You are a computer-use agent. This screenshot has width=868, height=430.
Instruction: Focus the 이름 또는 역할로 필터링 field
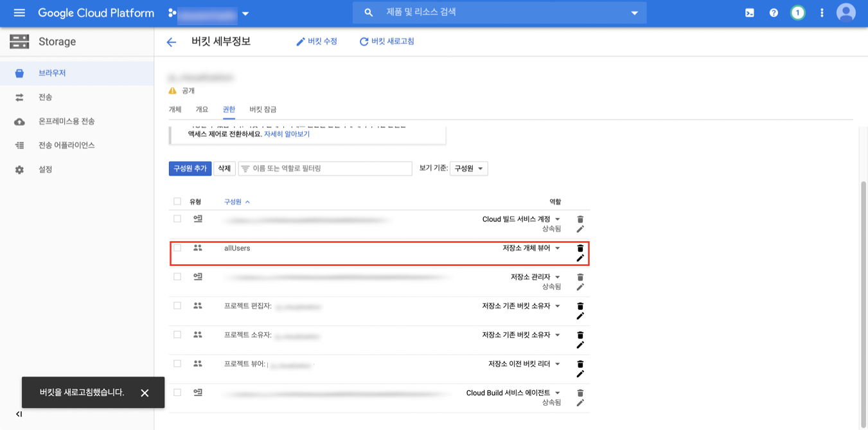pos(325,168)
